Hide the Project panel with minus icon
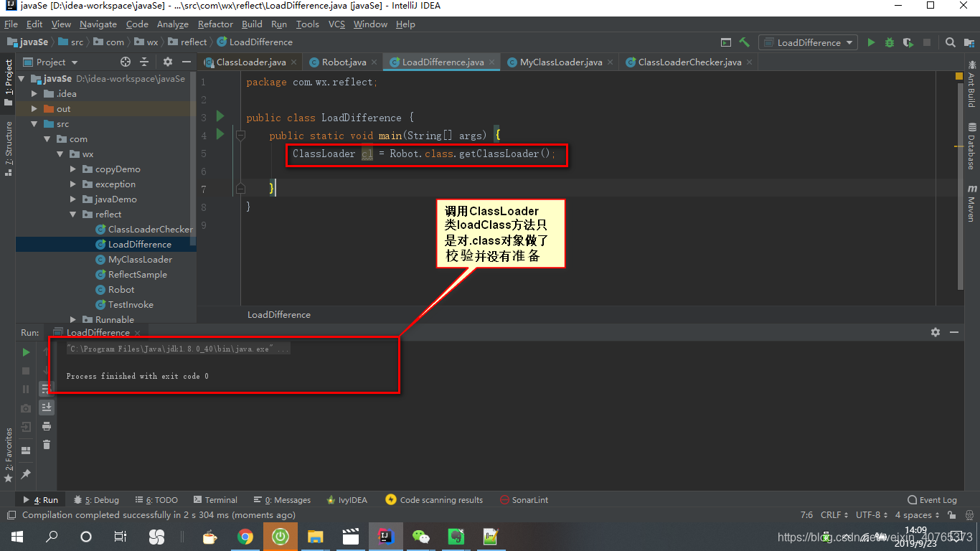This screenshot has height=551, width=980. 187,62
